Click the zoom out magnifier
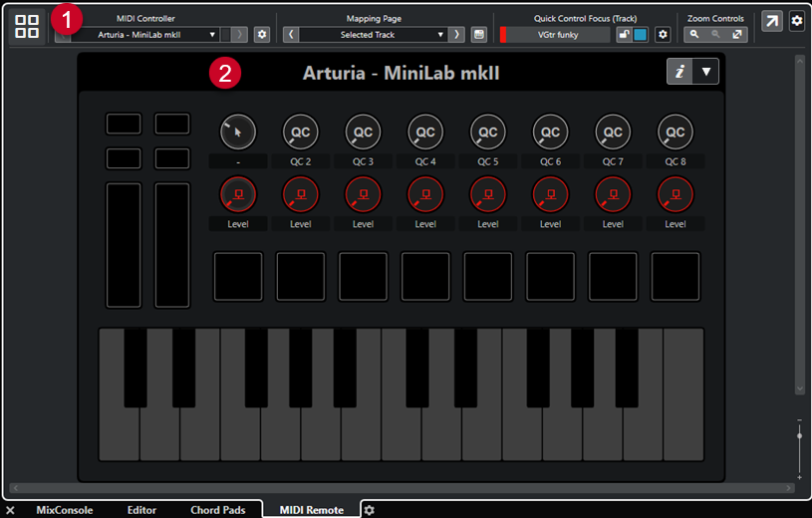The width and height of the screenshot is (812, 518). coord(714,35)
